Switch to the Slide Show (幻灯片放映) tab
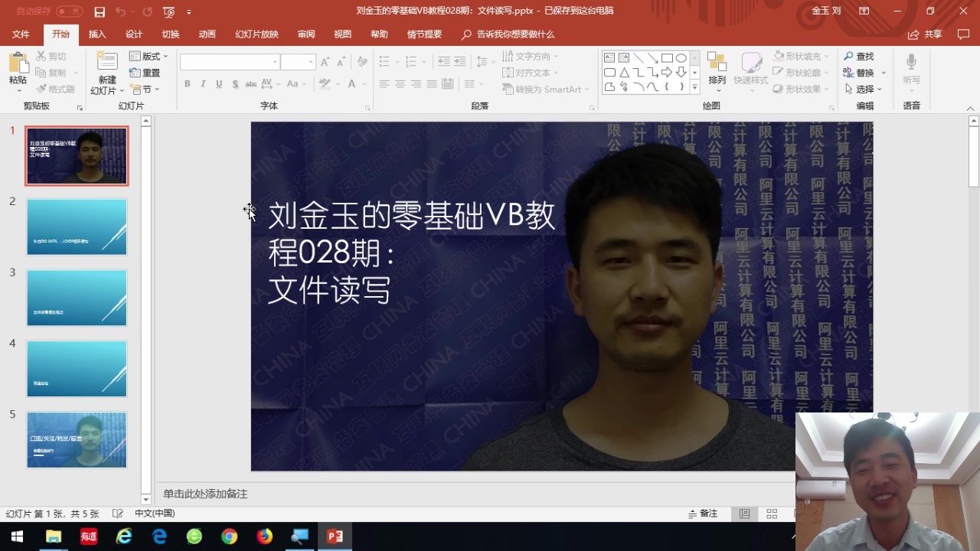 pos(256,34)
